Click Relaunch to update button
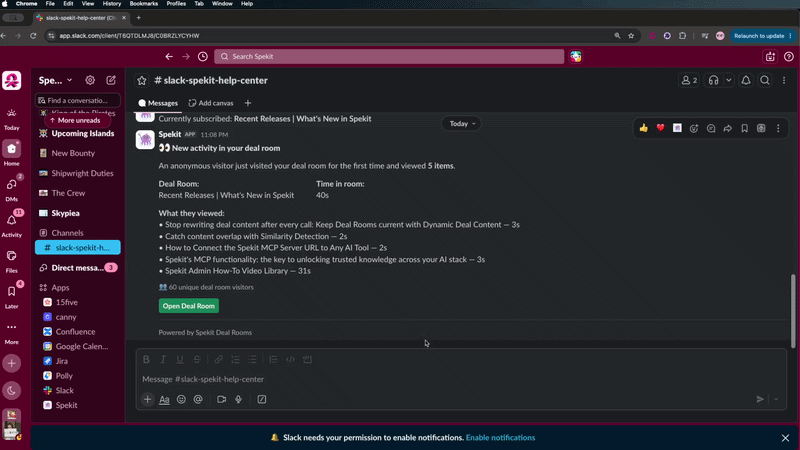This screenshot has width=800, height=450. (762, 36)
